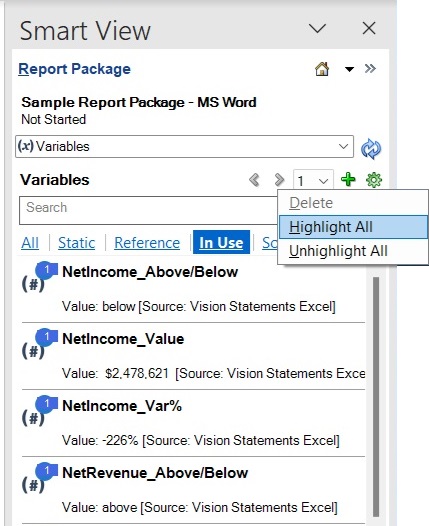Select the NetIncome_Var% variable
Image resolution: width=429 pixels, height=526 pixels.
pyautogui.click(x=122, y=406)
